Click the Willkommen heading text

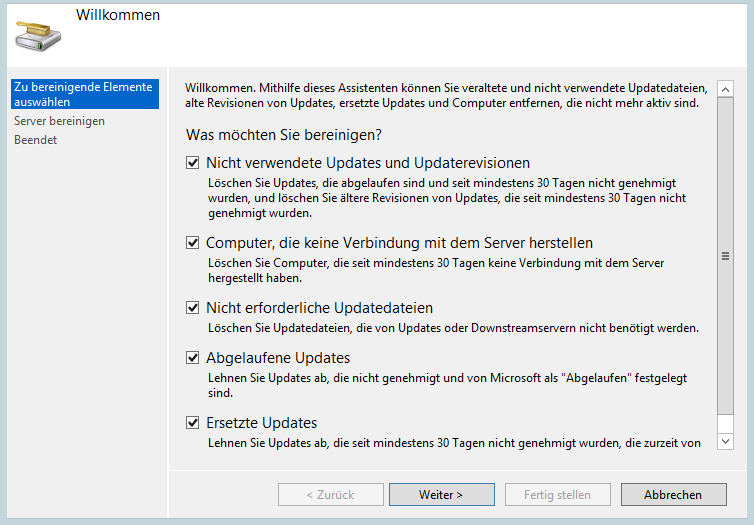coord(118,15)
